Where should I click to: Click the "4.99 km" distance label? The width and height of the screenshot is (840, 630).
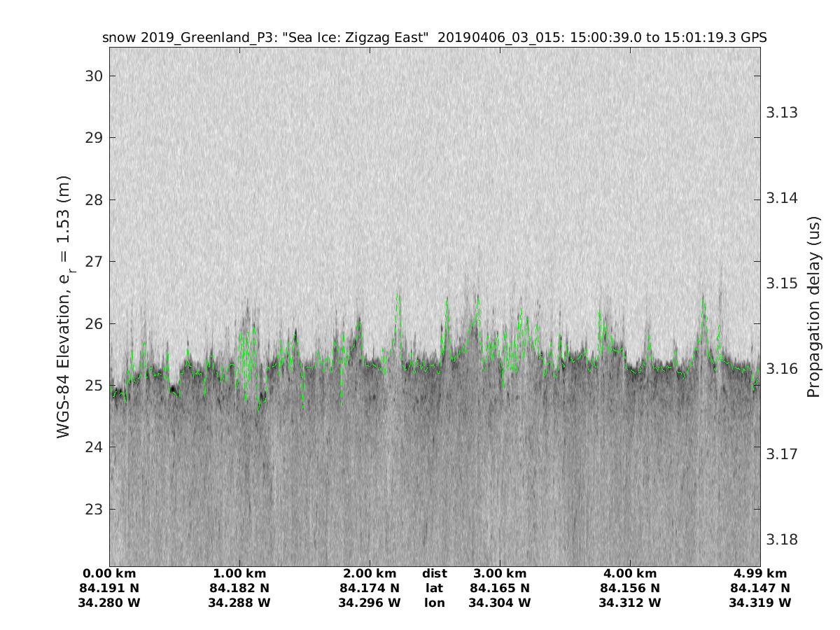[x=760, y=574]
